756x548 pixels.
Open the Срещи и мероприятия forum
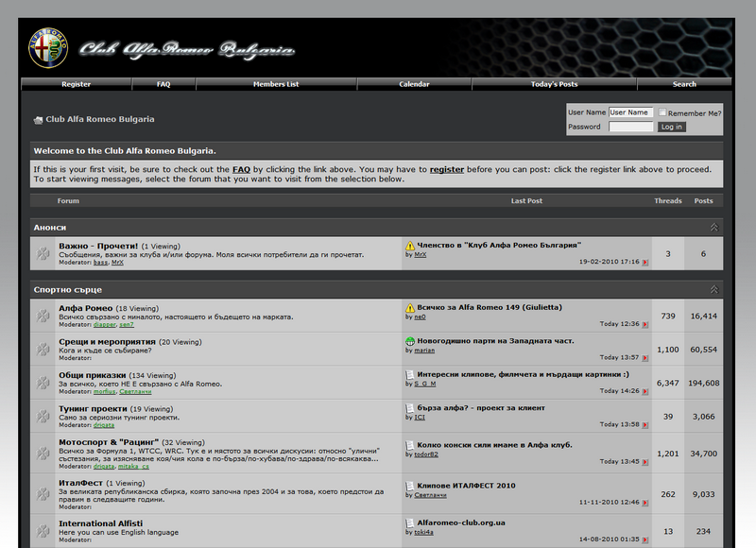click(107, 342)
